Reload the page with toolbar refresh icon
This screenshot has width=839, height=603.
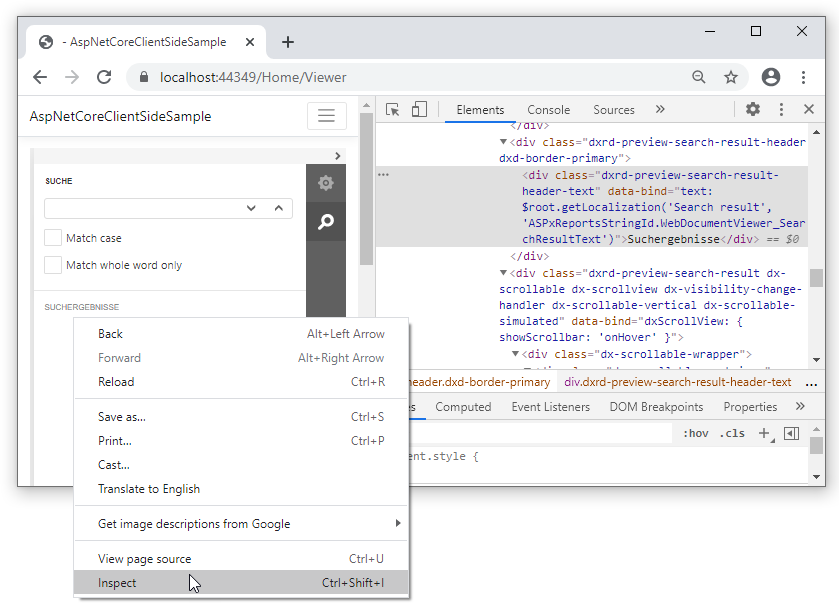click(104, 77)
